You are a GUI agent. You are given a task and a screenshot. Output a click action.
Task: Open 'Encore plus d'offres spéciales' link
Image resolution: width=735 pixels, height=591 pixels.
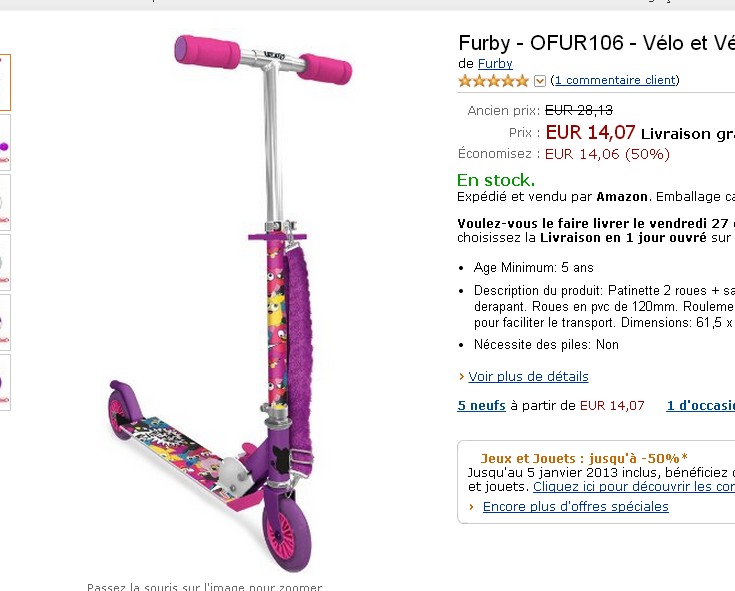point(576,507)
